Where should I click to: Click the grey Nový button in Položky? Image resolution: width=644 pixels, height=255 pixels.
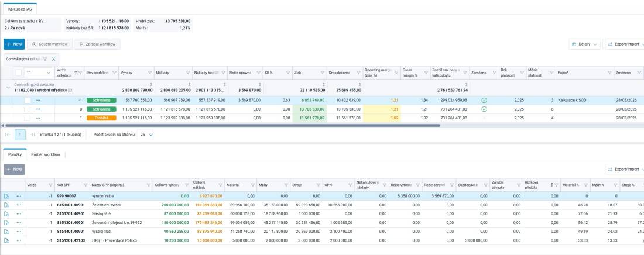[x=14, y=169]
